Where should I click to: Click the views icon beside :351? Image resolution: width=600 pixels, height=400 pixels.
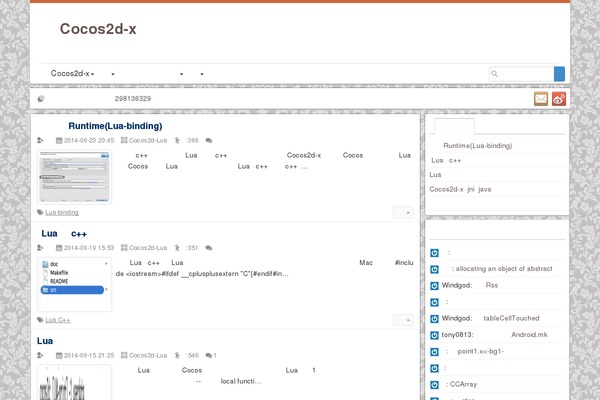(177, 248)
